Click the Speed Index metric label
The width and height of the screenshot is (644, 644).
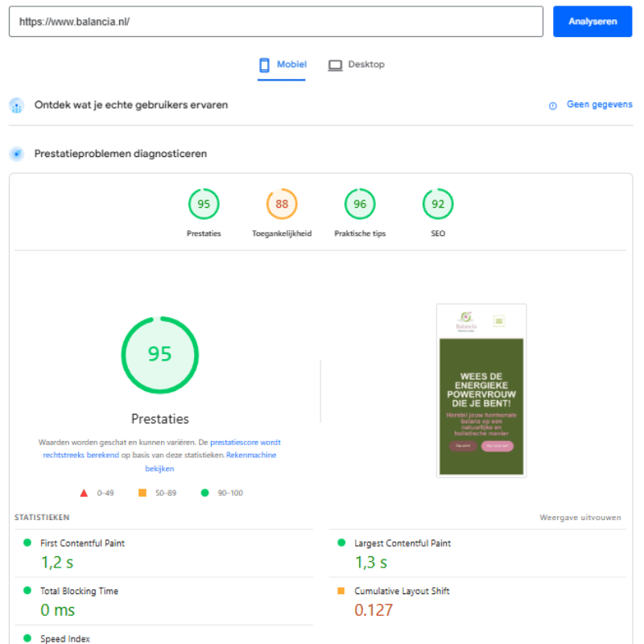tap(65, 638)
